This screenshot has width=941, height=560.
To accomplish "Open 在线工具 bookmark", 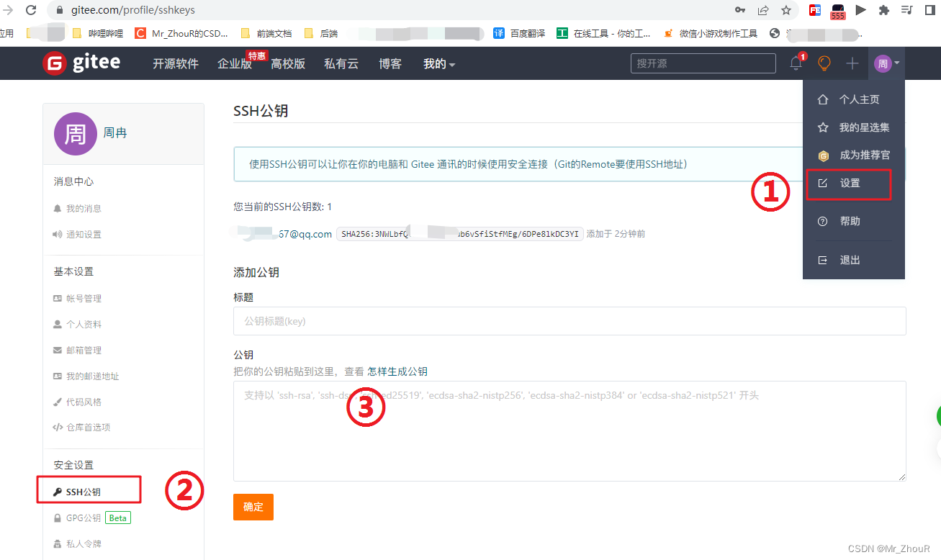I will pyautogui.click(x=603, y=33).
